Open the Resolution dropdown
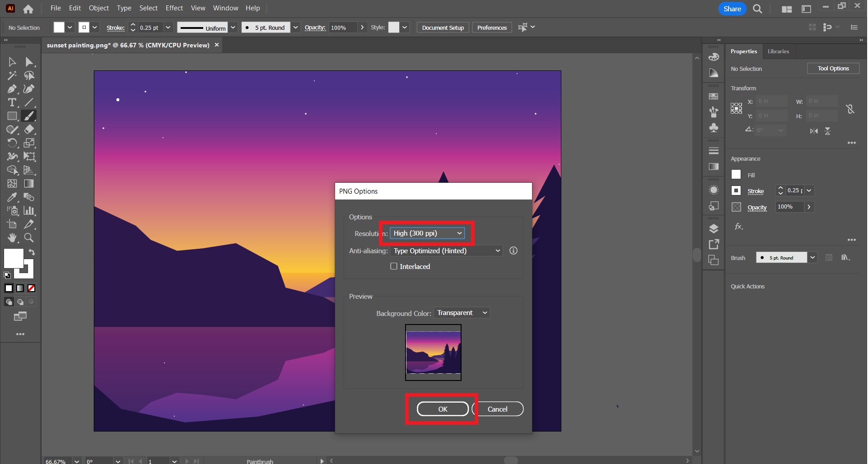Screen dimensions: 868x464 [427, 233]
